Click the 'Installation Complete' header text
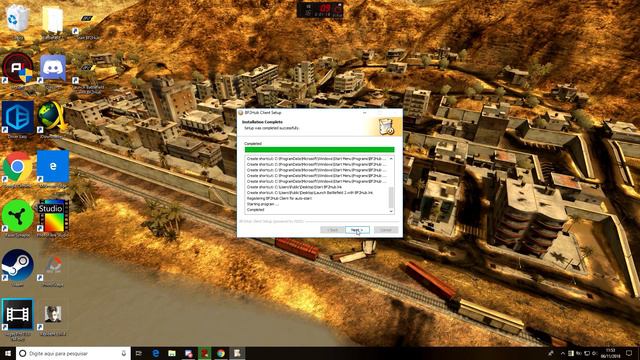Viewport: 640px width, 360px height. 262,122
